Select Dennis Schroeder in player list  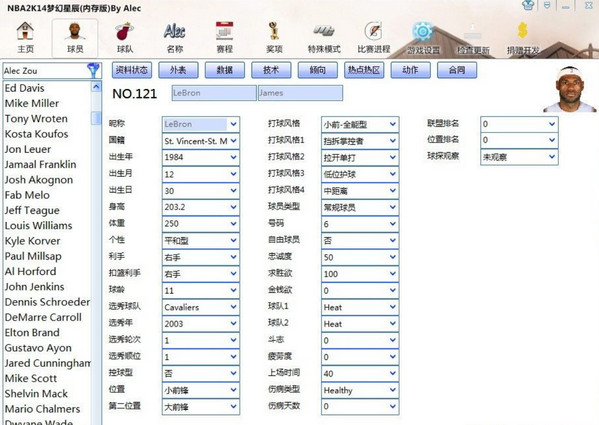47,302
